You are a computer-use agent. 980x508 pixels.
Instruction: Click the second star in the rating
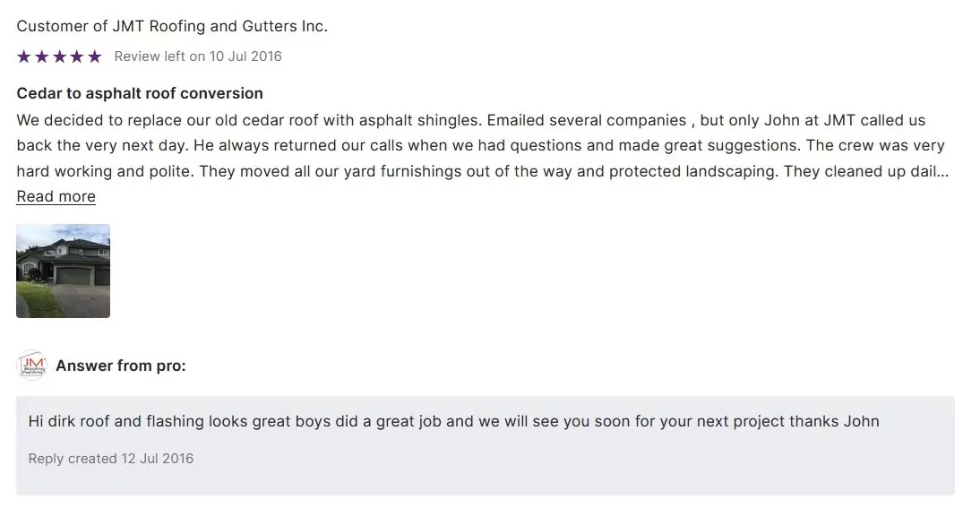click(x=41, y=56)
